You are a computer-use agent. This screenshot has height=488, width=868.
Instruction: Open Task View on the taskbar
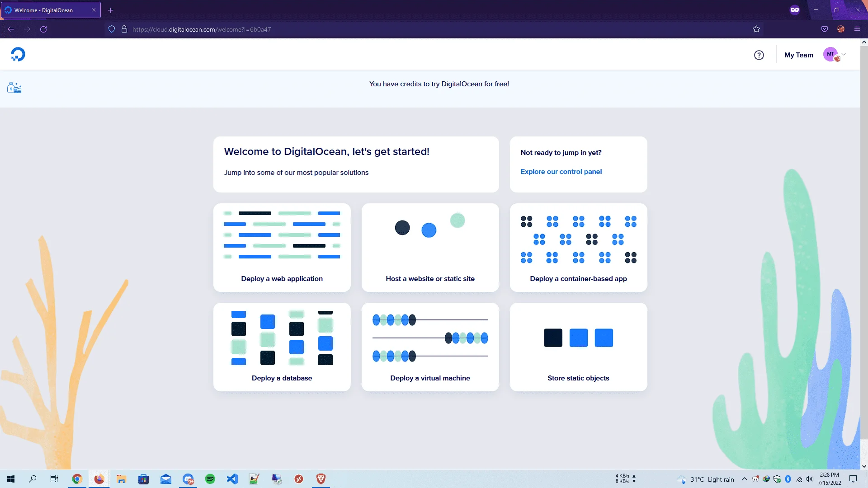point(54,479)
